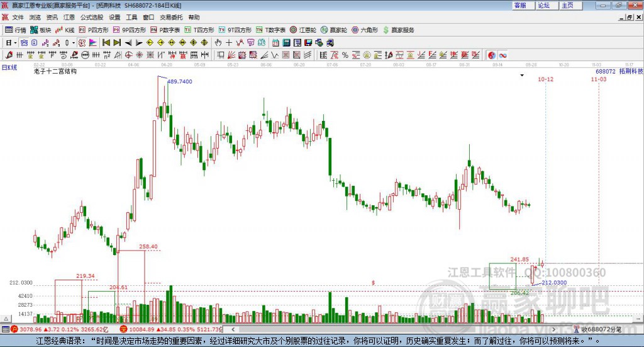
Task: Click the black triangle chart dropdown marker
Action: pyautogui.click(x=522, y=75)
